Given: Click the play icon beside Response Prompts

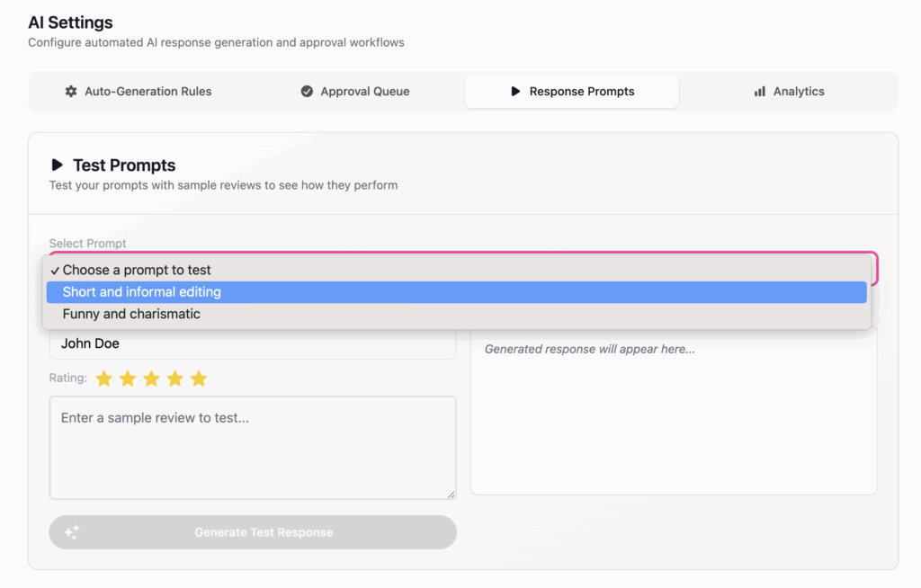Looking at the screenshot, I should 515,91.
